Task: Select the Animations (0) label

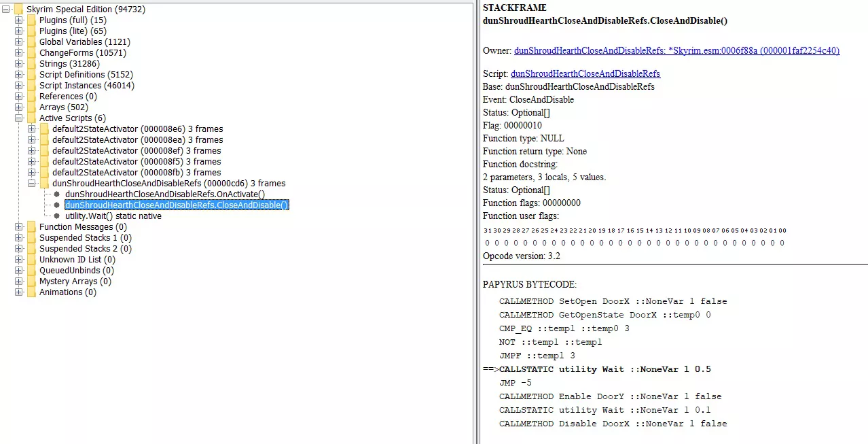Action: 68,292
